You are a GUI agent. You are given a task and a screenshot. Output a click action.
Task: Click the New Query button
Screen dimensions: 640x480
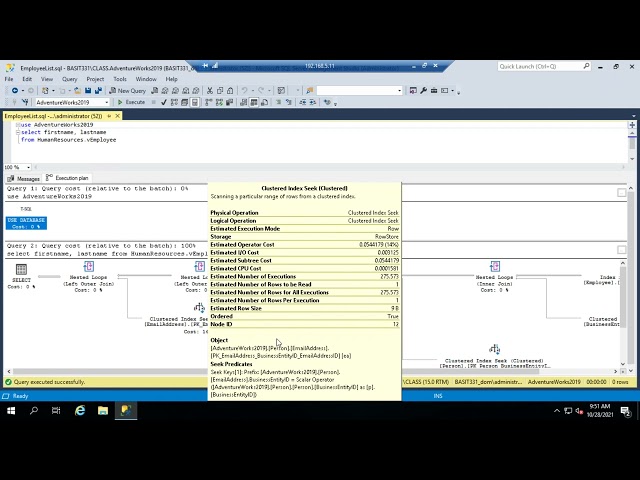127,91
